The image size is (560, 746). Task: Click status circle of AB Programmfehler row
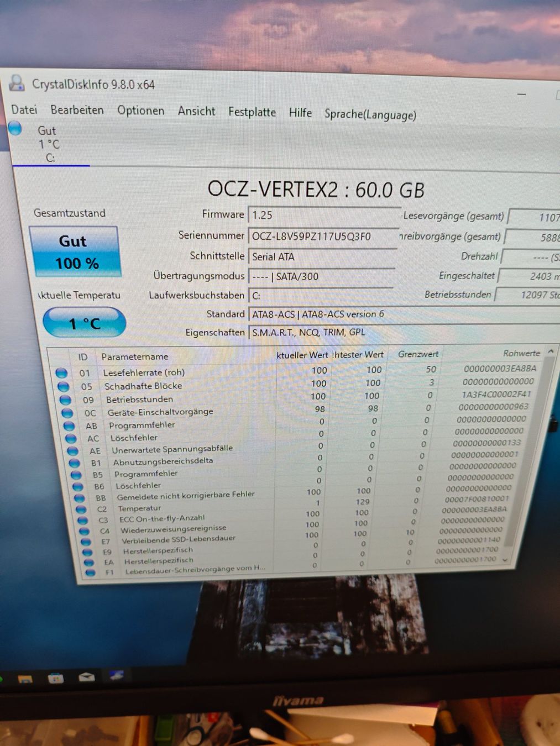69,426
